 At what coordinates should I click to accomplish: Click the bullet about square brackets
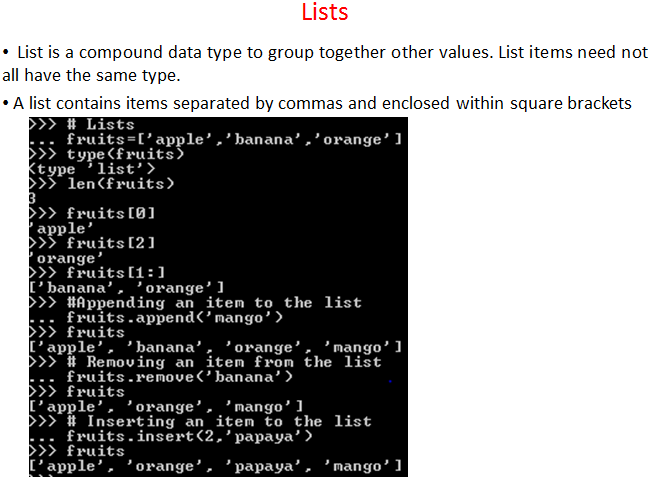coord(318,103)
